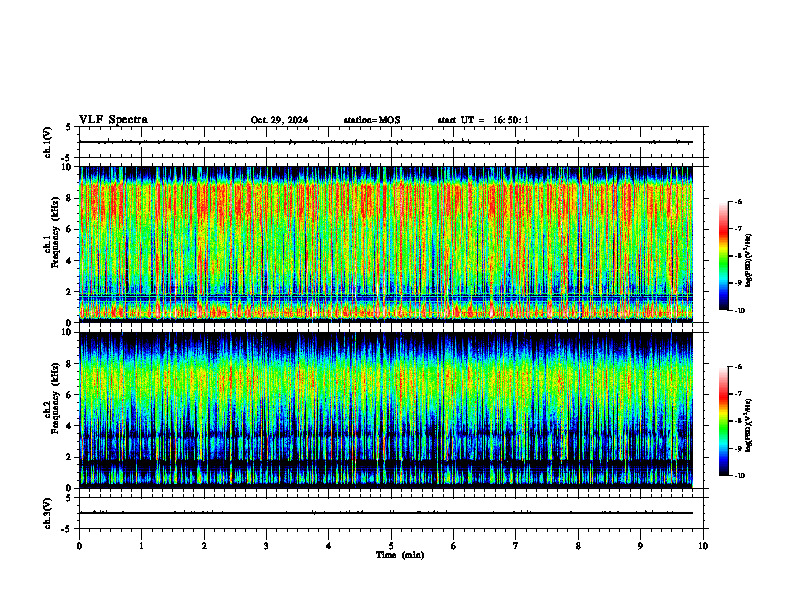Click the ch.1 color scale bar

pyautogui.click(x=724, y=256)
